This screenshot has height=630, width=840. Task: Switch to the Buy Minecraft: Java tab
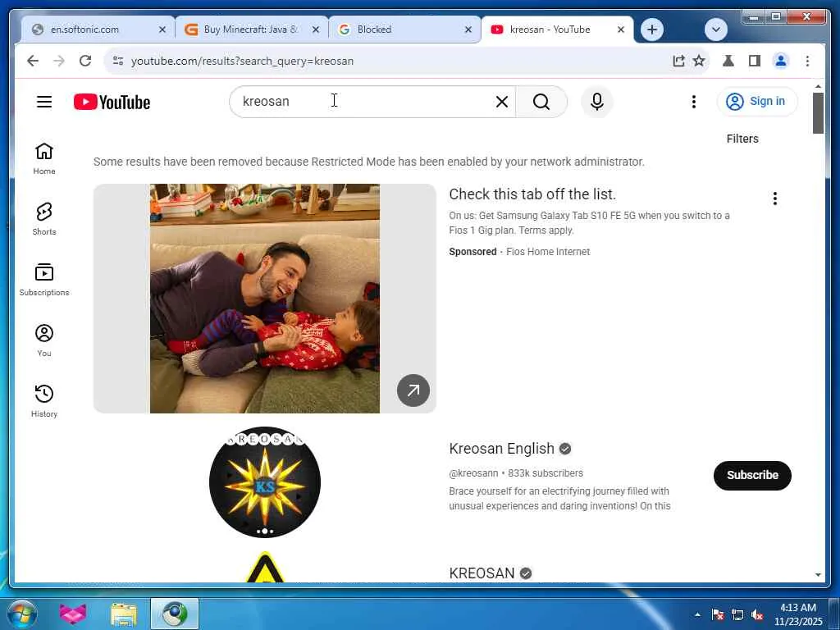[249, 30]
